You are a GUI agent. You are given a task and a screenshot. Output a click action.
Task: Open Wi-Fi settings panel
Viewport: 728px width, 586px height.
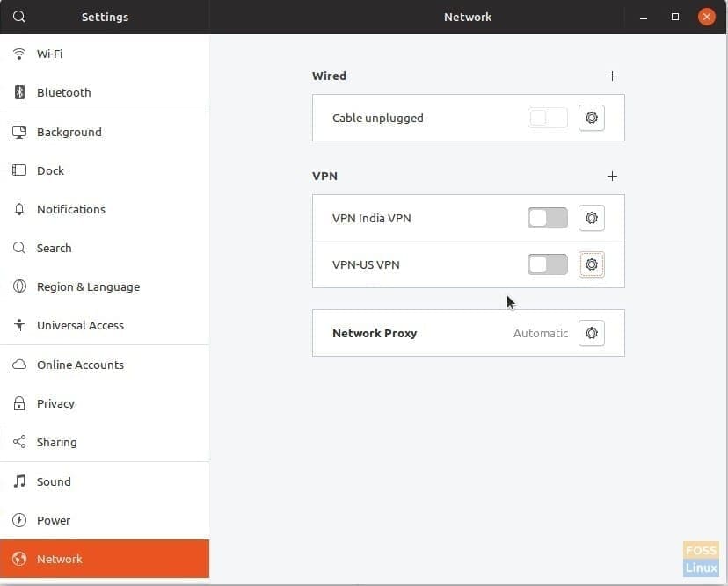click(105, 54)
